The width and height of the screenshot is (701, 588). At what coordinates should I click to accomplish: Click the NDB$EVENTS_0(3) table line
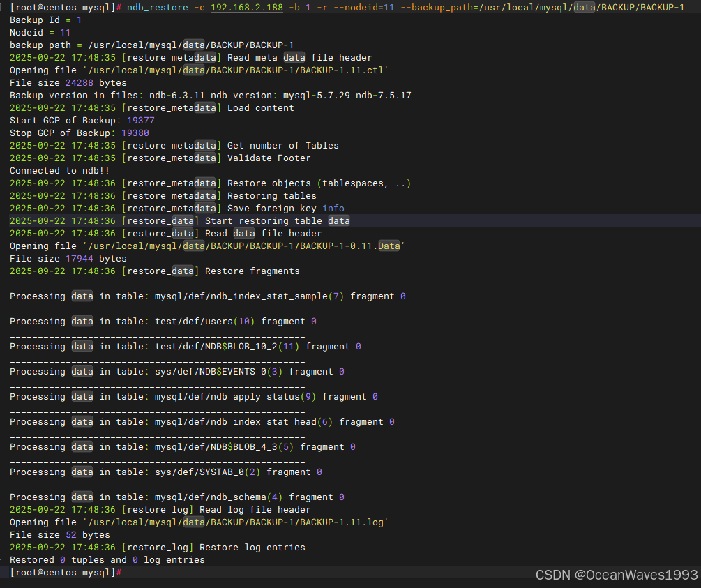(x=177, y=371)
